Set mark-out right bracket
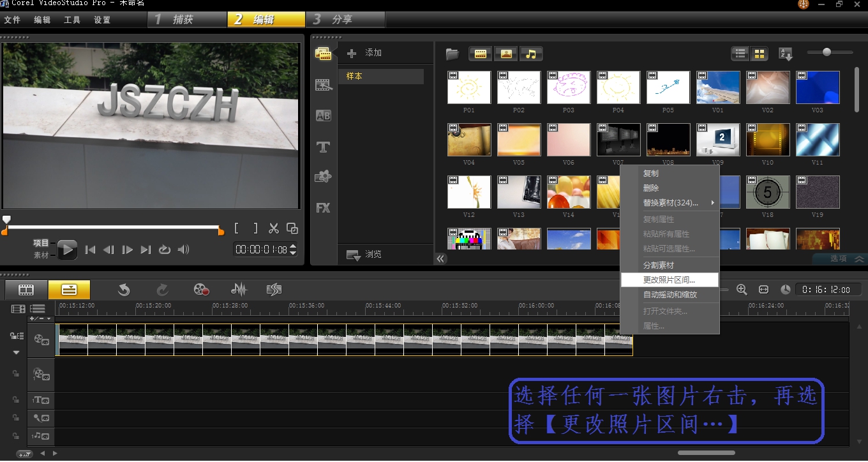 [x=255, y=228]
